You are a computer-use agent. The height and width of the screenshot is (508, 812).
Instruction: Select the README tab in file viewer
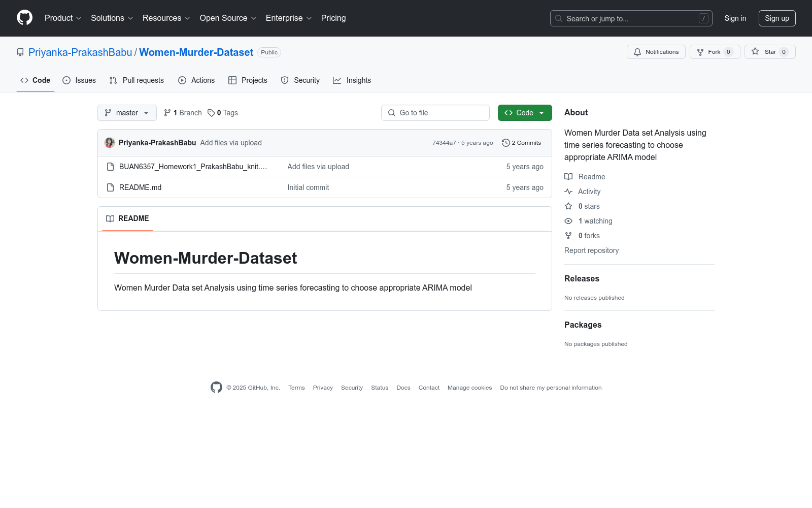point(127,218)
